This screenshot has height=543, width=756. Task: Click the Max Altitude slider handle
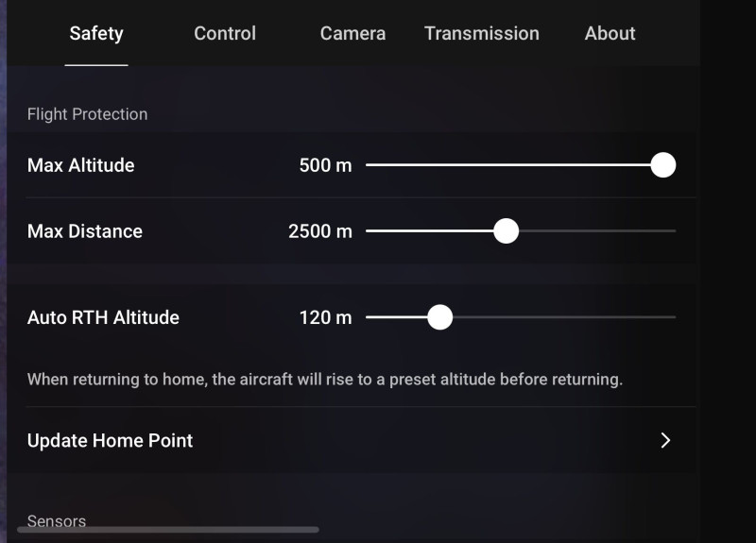point(663,165)
